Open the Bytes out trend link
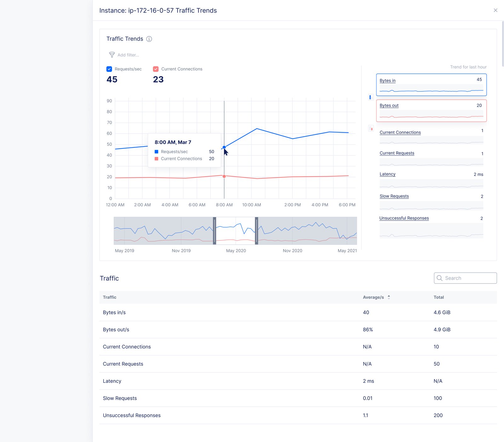Screen dimensions: 504x442 (x=389, y=106)
